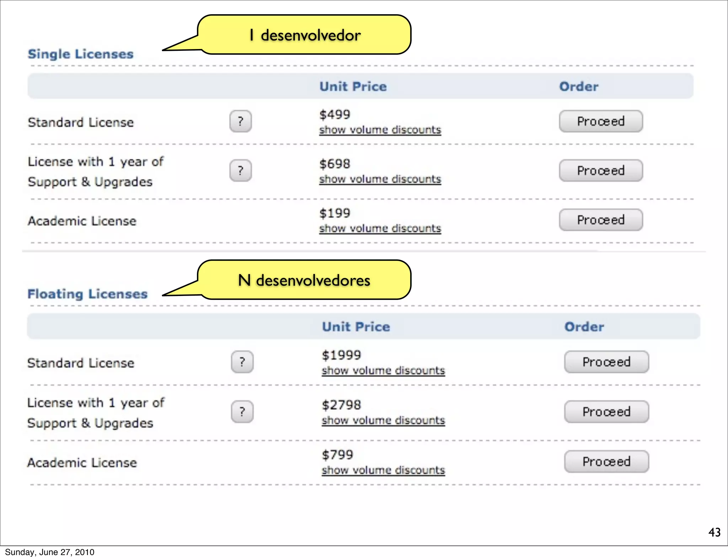Show volume discounts under $799 price
The image size is (728, 560).
[x=383, y=470]
